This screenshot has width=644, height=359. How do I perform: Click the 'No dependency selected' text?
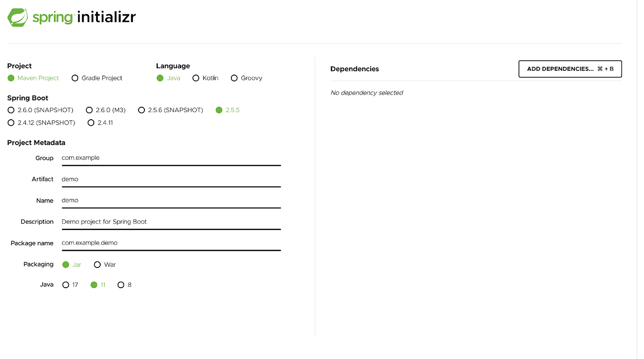tap(367, 93)
